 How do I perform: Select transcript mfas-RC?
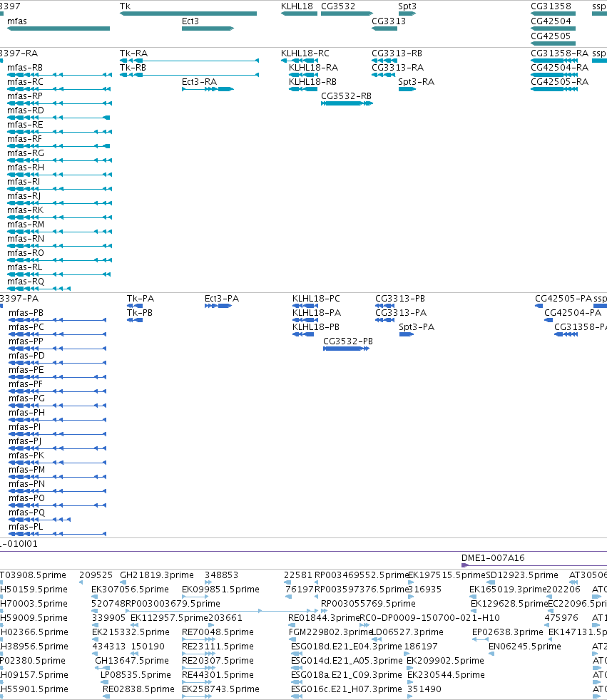59,89
